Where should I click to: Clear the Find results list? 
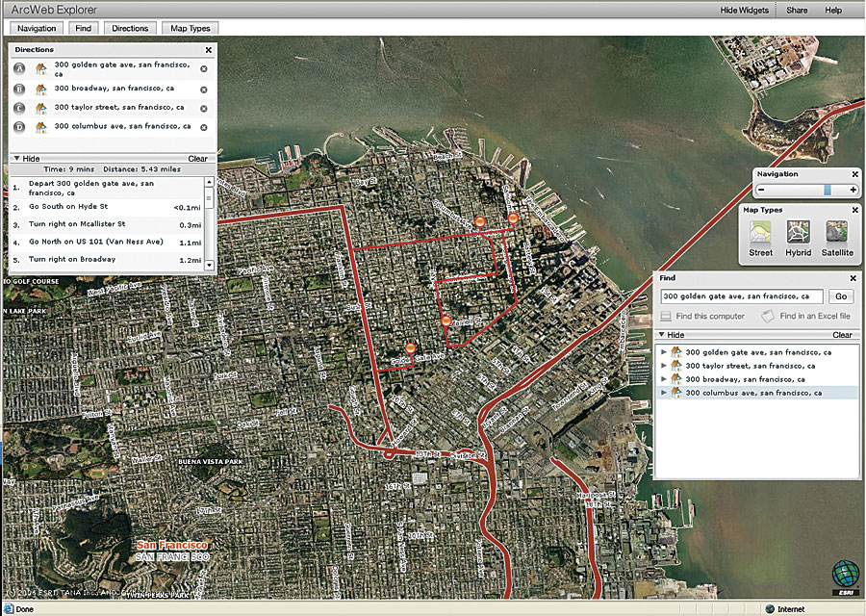point(842,335)
